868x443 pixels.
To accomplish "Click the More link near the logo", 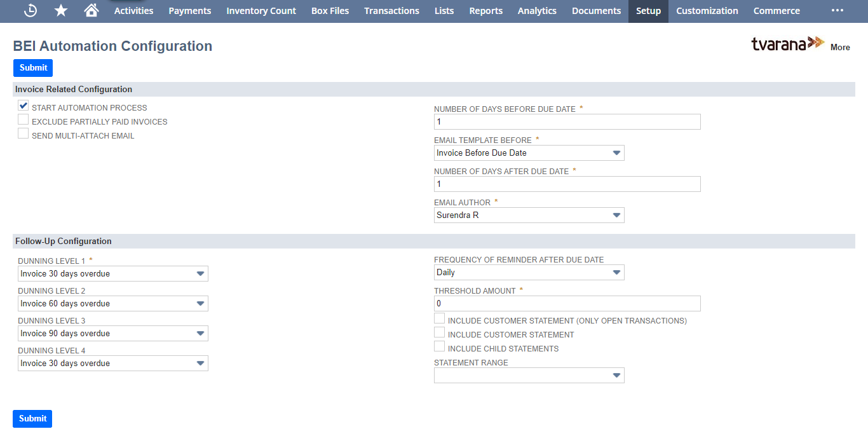I will click(x=840, y=47).
